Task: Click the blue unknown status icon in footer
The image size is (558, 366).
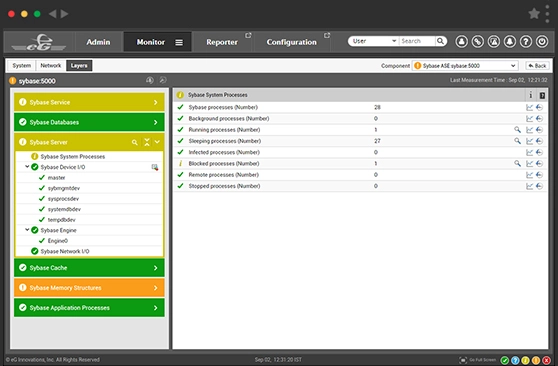Action: [x=515, y=360]
